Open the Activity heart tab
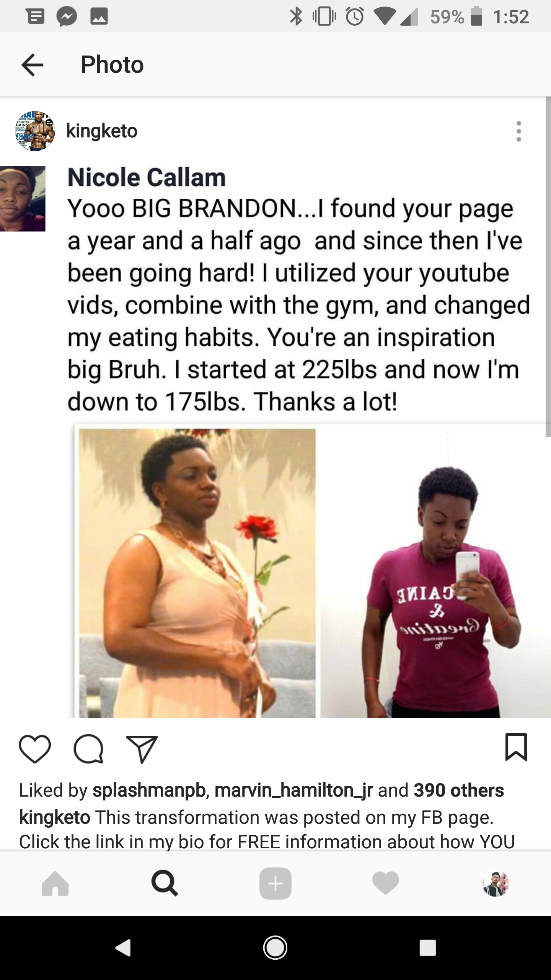 coord(386,883)
